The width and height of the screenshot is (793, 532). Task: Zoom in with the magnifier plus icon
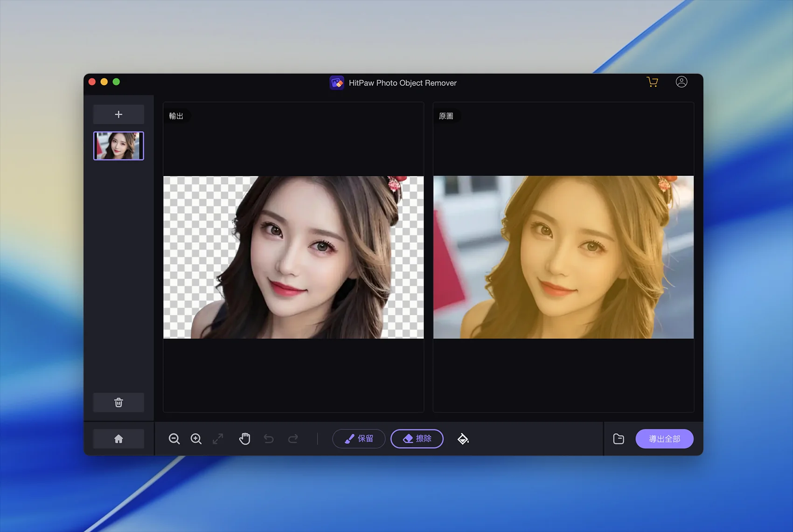(196, 439)
